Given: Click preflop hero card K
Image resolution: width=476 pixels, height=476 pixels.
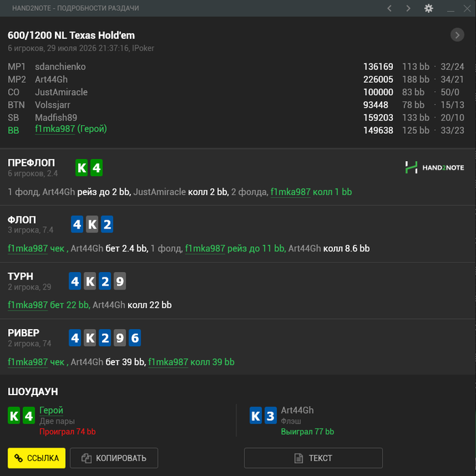Looking at the screenshot, I should pyautogui.click(x=82, y=167).
